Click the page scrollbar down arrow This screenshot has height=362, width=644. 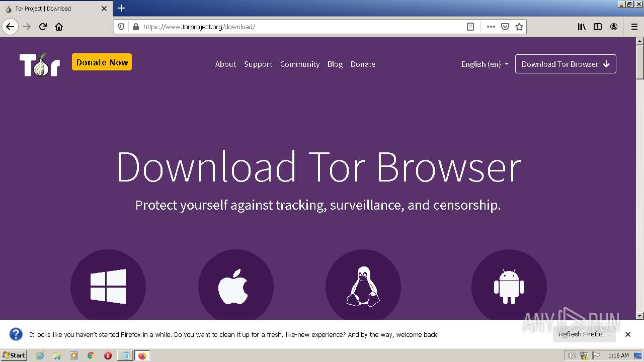[640, 316]
